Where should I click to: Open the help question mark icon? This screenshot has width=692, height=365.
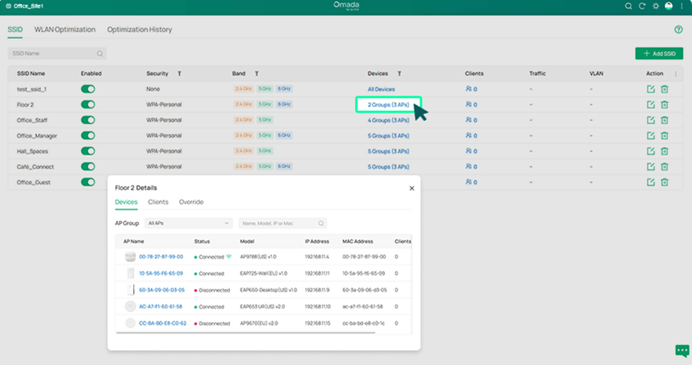[678, 30]
